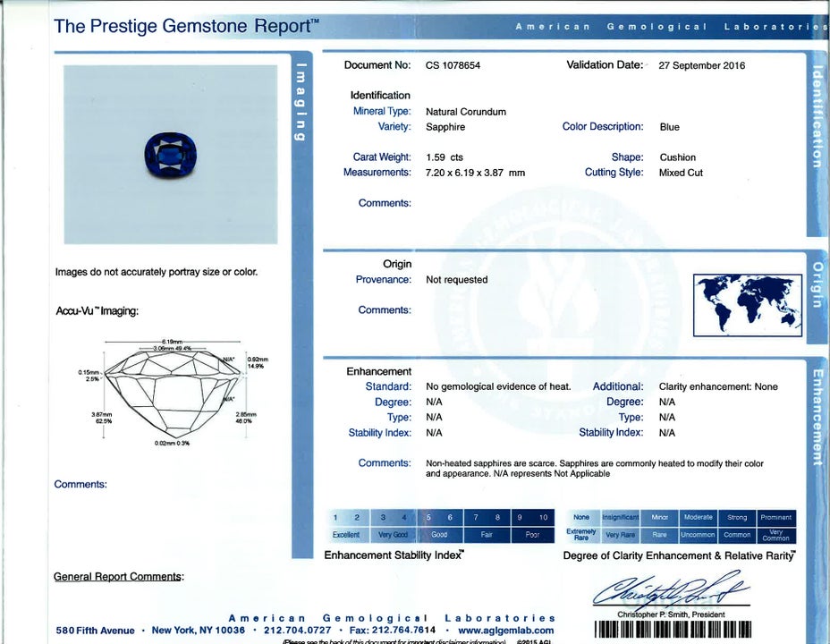Click the president's signature
The width and height of the screenshot is (830, 644).
671,590
